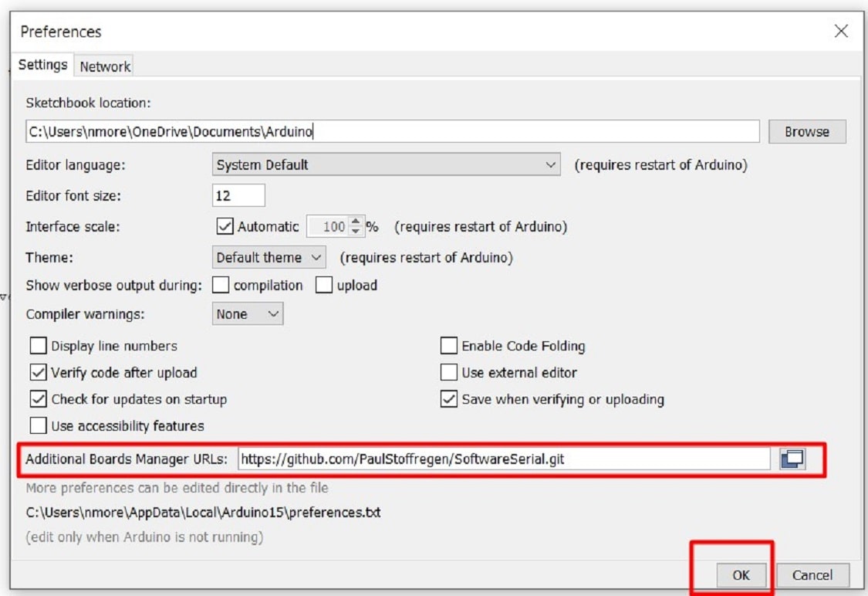Viewport: 868px width, 596px height.
Task: Check Use external editor
Action: 449,372
